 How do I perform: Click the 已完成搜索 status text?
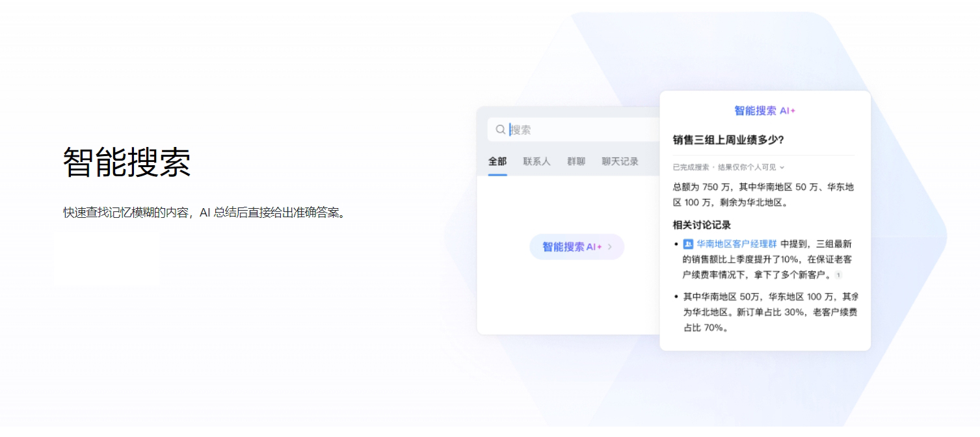coord(691,167)
